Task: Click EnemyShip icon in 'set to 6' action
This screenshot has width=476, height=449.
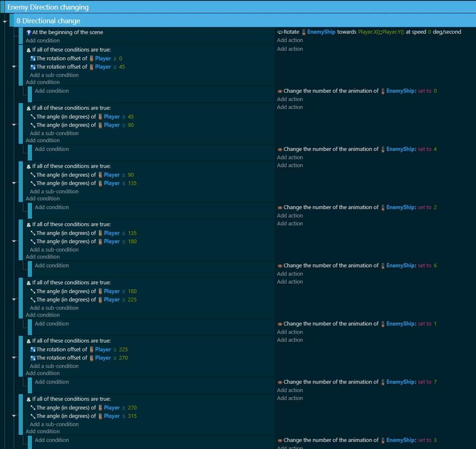Action: pyautogui.click(x=383, y=266)
